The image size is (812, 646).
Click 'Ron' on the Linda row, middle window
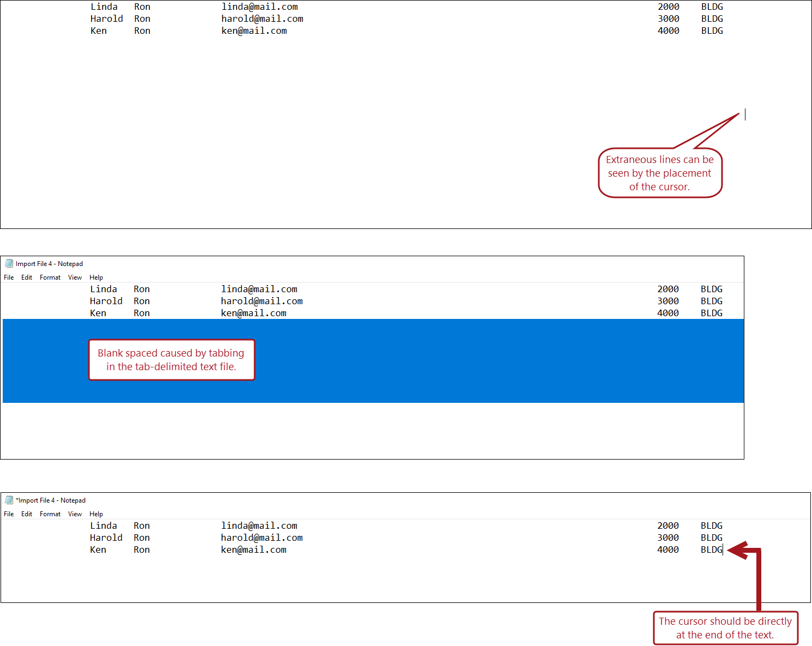pyautogui.click(x=142, y=289)
